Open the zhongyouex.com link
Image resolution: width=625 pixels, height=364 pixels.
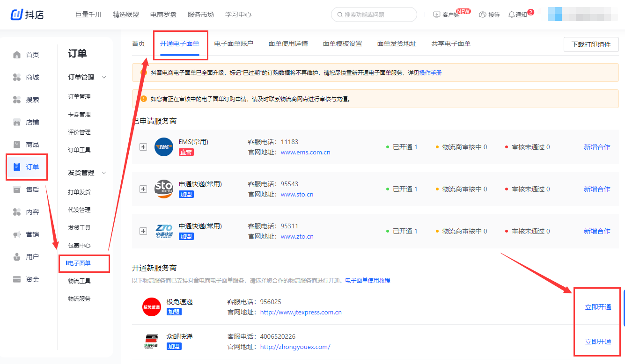coord(295,347)
